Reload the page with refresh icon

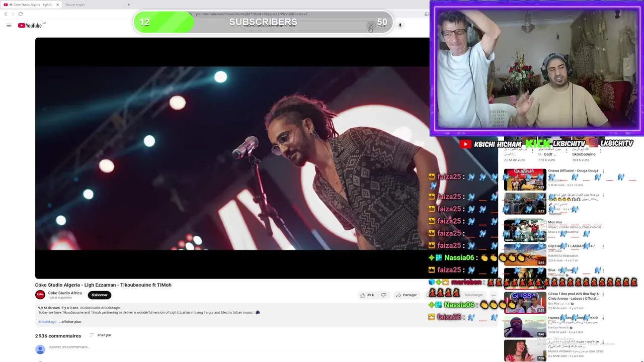pyautogui.click(x=21, y=14)
